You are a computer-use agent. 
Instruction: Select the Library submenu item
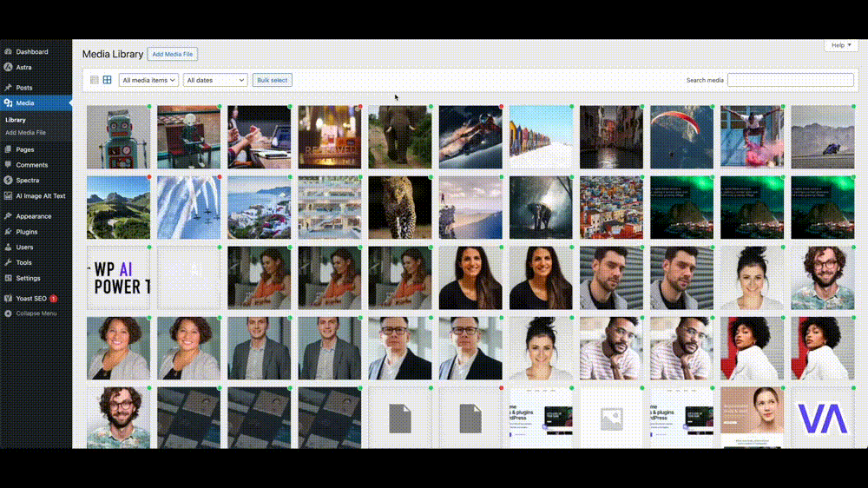tap(16, 120)
